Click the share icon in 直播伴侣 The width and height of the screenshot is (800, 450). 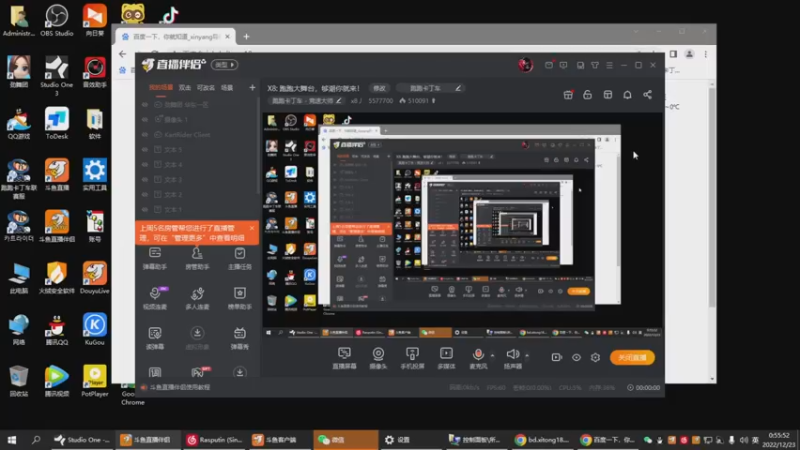click(x=647, y=95)
